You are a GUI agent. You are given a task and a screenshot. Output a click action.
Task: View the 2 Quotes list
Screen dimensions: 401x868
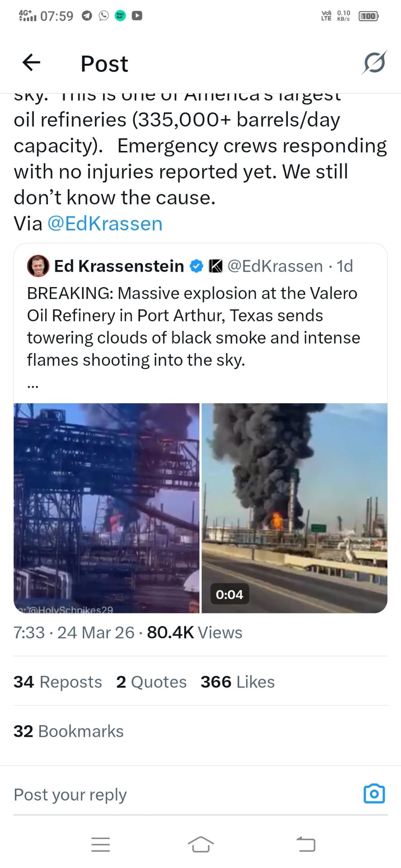point(151,682)
